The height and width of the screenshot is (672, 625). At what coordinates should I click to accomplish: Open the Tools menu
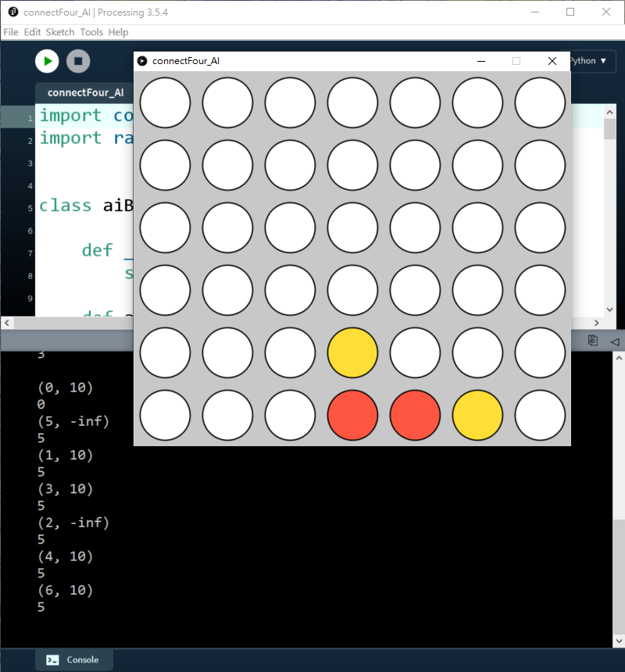(x=91, y=32)
